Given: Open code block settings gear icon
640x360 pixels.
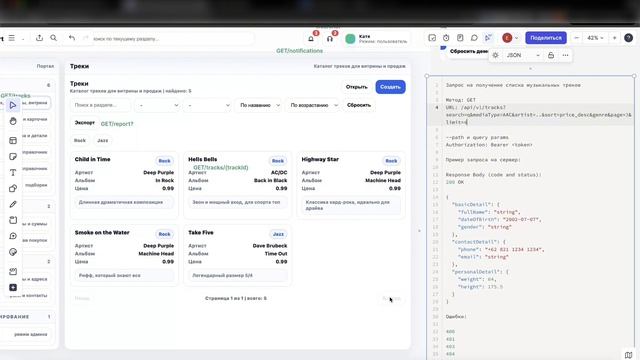Looking at the screenshot, I should (x=496, y=55).
